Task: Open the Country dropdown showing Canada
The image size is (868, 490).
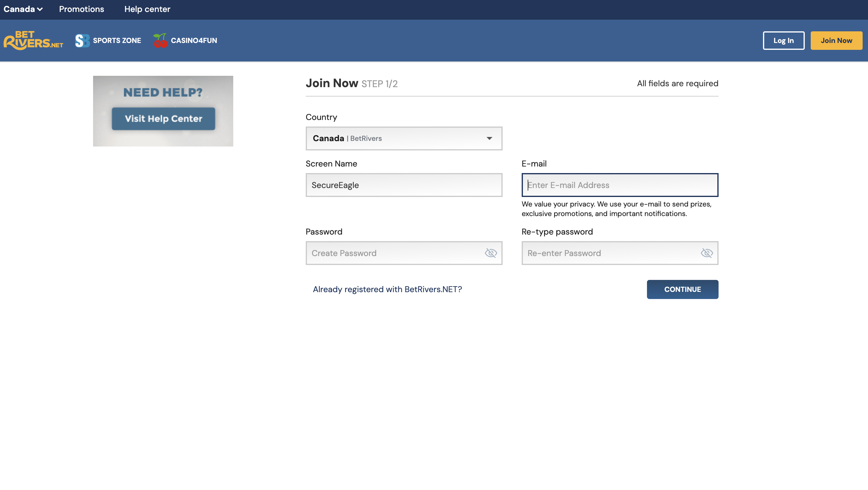Action: pyautogui.click(x=404, y=138)
